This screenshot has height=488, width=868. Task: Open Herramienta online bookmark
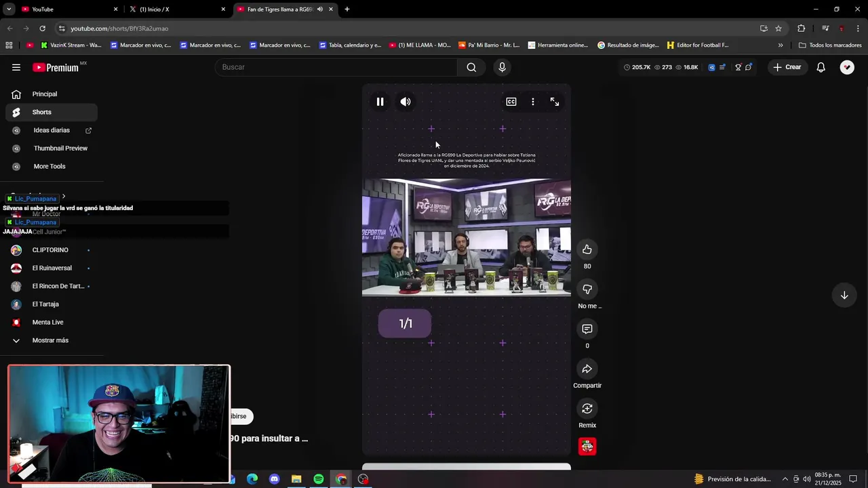(x=558, y=45)
